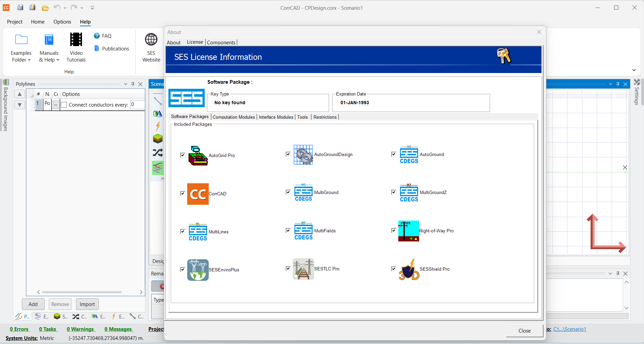The image size is (644, 344).
Task: Click the Open folder icon in title bar
Action: (x=45, y=8)
